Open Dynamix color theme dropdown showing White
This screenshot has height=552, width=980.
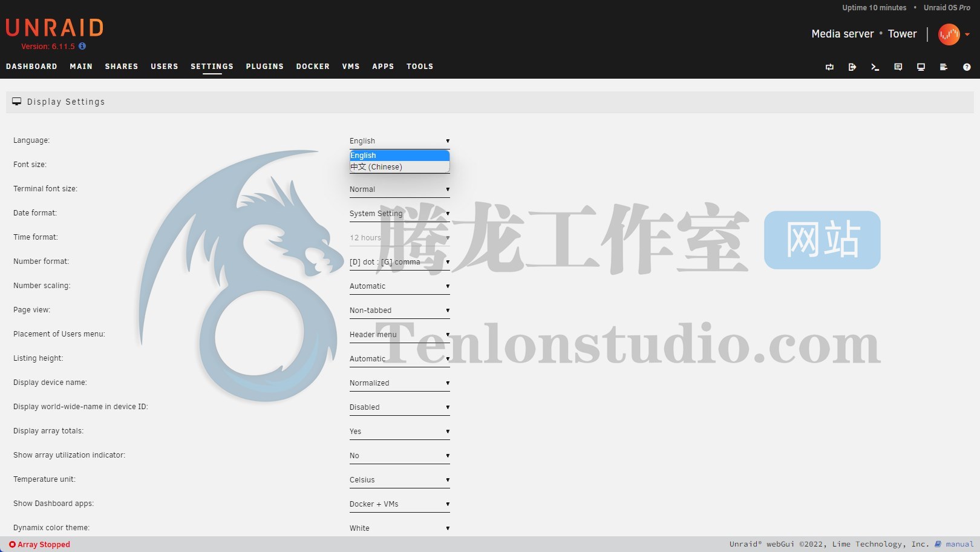tap(399, 528)
